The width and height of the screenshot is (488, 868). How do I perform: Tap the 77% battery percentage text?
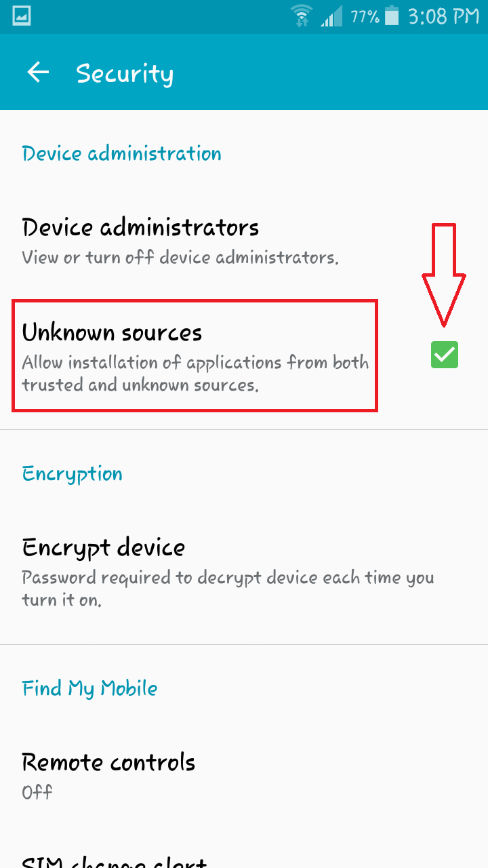[x=365, y=16]
